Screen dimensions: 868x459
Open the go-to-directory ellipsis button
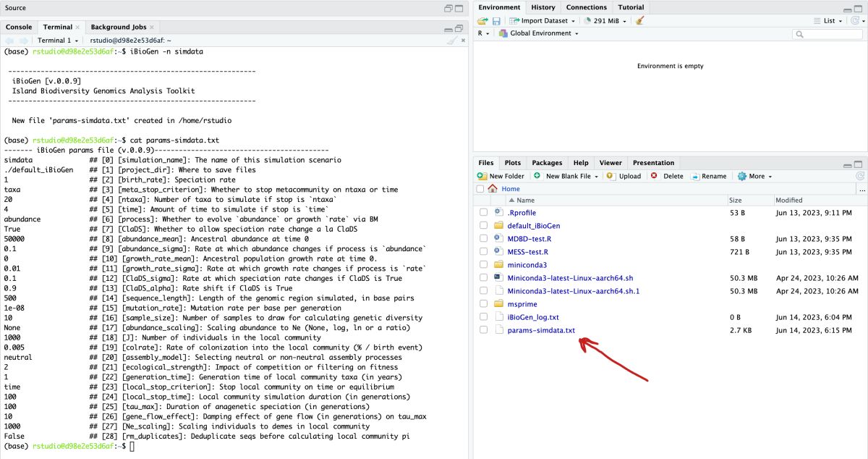[861, 189]
